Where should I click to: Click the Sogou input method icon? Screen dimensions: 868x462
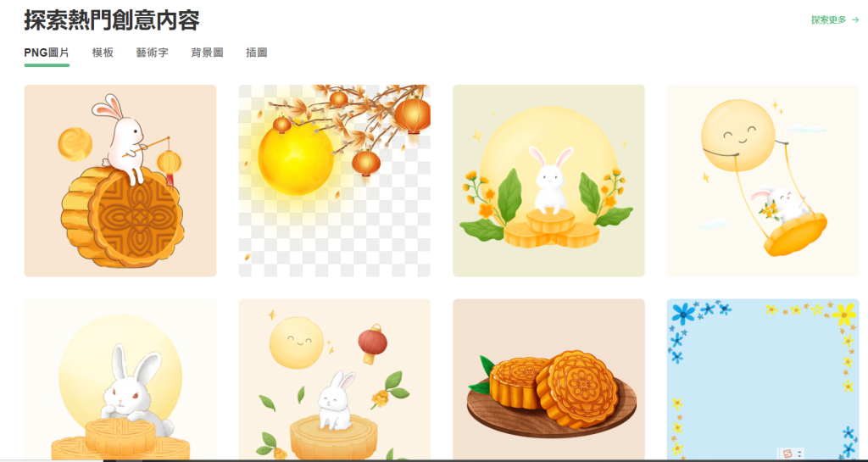coord(787,454)
